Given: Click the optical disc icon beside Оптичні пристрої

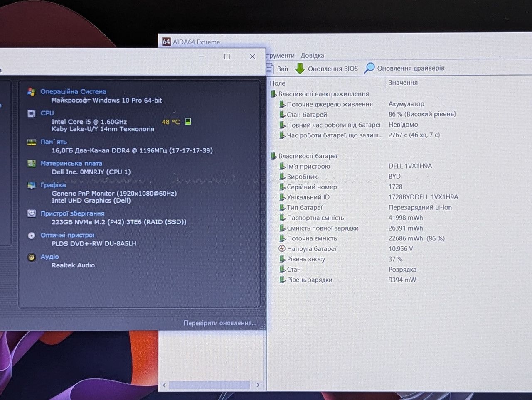Looking at the screenshot, I should coord(32,236).
